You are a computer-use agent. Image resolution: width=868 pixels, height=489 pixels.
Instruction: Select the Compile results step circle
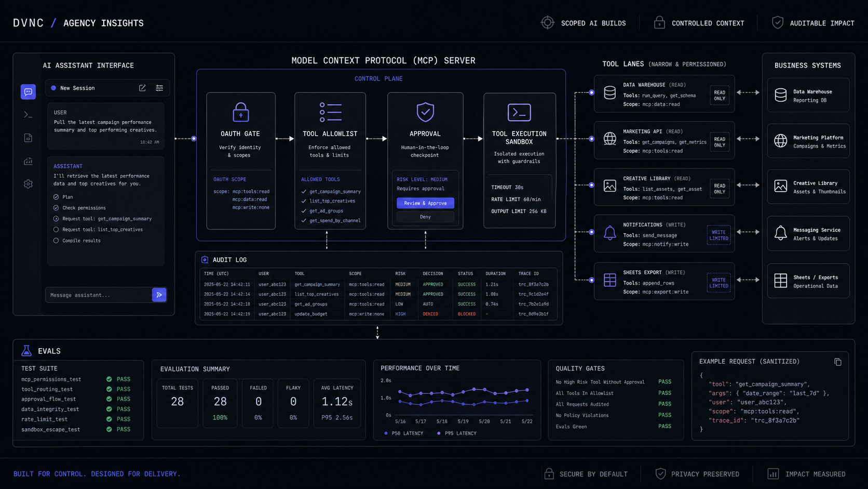coord(56,241)
